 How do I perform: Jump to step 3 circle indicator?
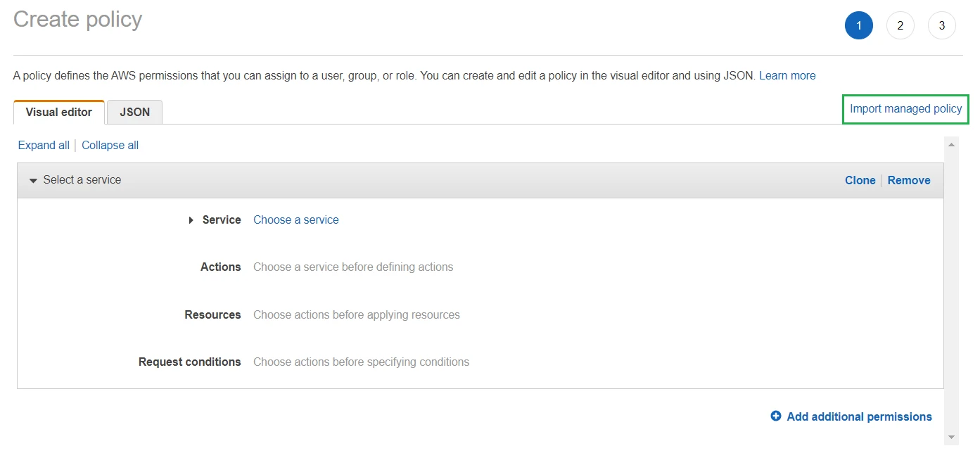[x=941, y=26]
